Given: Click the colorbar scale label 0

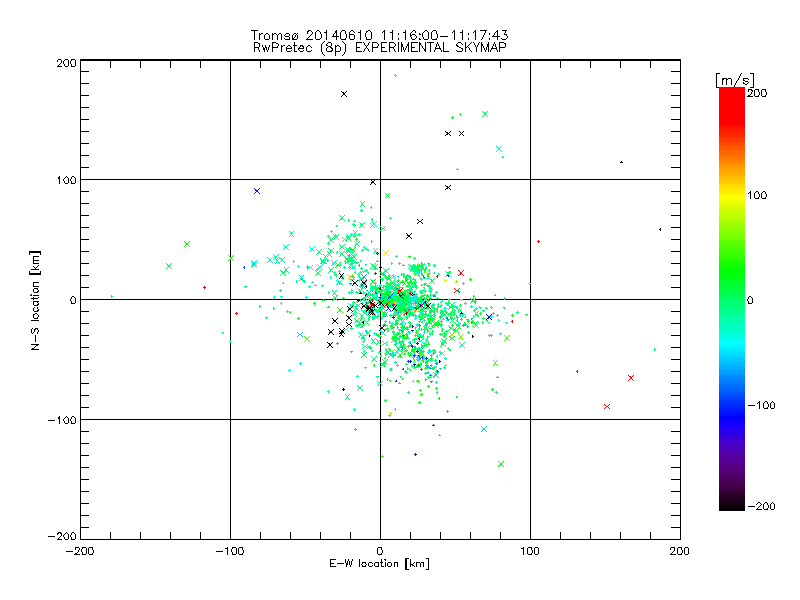Looking at the screenshot, I should (x=750, y=300).
